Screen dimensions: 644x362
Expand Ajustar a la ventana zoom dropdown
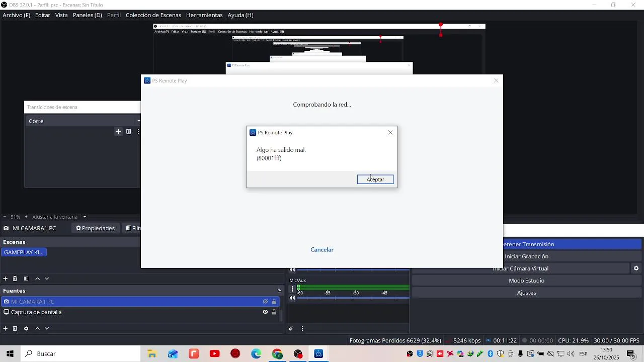tap(85, 217)
